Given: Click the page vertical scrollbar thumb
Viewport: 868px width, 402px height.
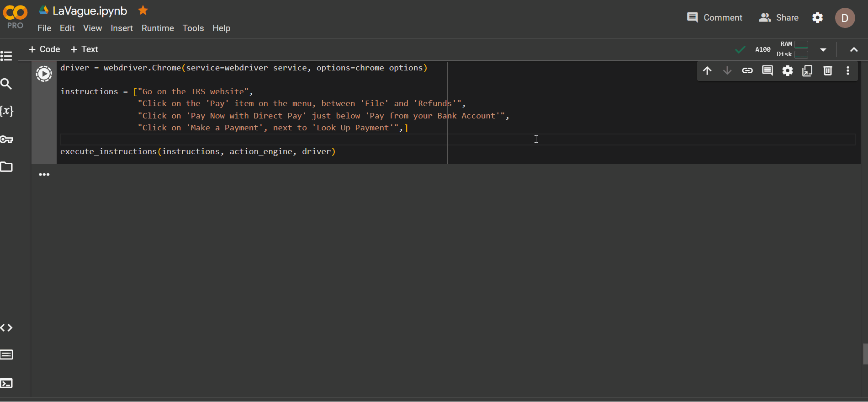Looking at the screenshot, I should tap(865, 354).
